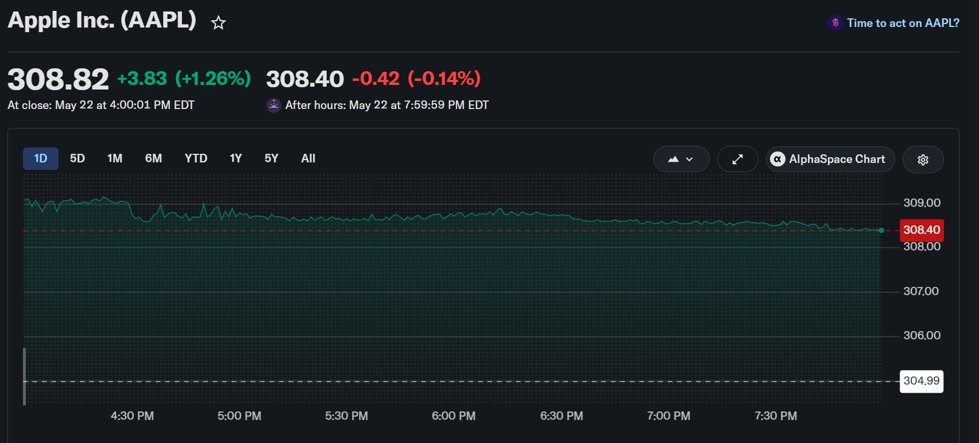This screenshot has height=443, width=979.
Task: Show the All time range
Action: tap(308, 158)
